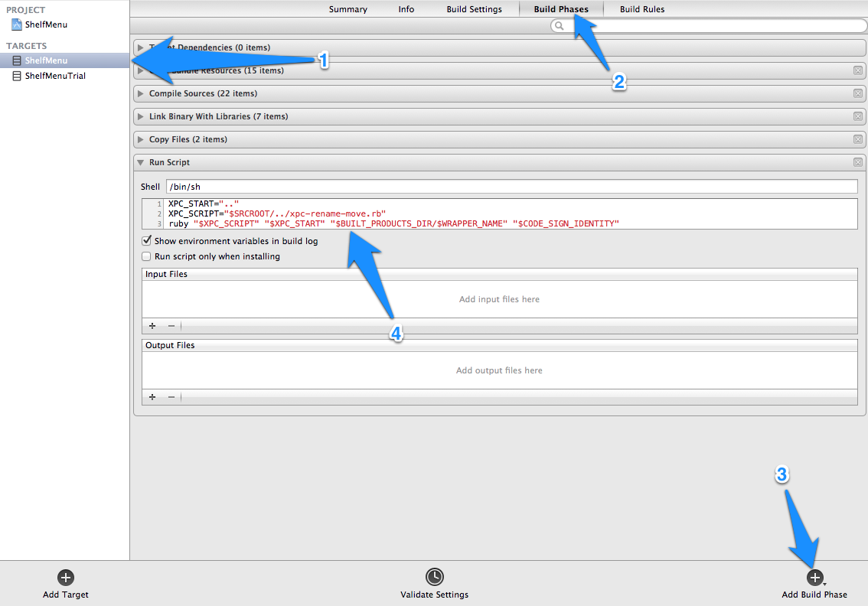This screenshot has width=868, height=606.
Task: Select the ShelfMenu project icon
Action: (x=17, y=24)
